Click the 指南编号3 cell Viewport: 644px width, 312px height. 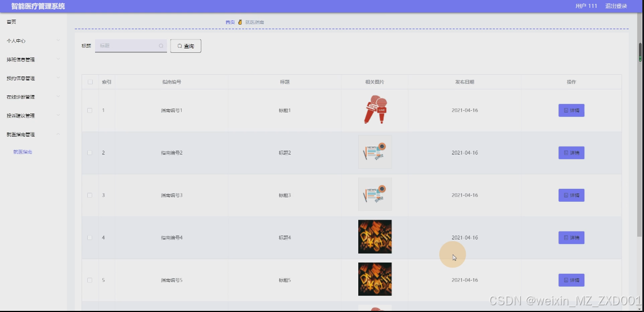tap(172, 196)
